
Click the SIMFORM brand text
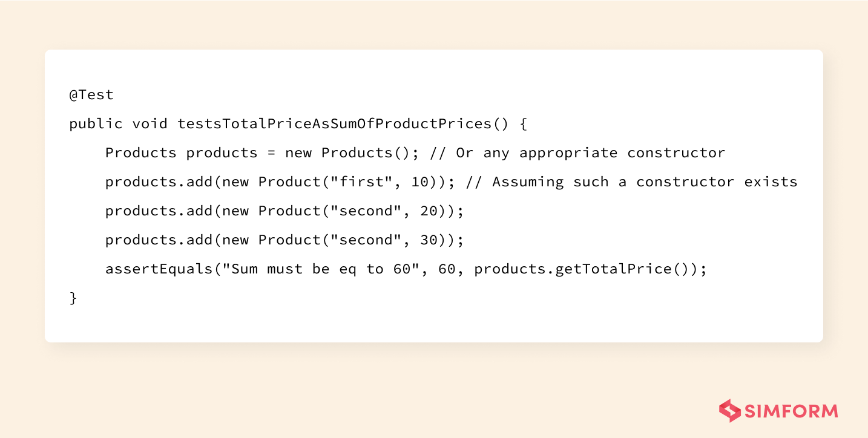(792, 411)
